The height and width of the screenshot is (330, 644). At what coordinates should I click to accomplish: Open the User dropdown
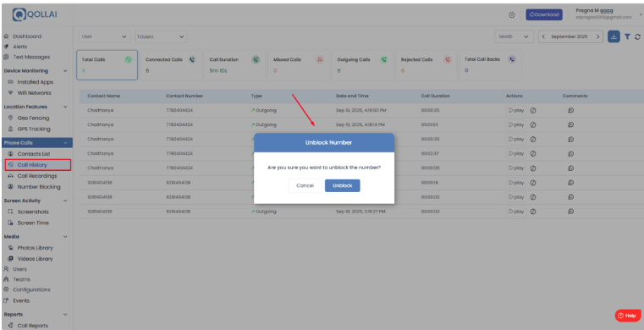[104, 36]
